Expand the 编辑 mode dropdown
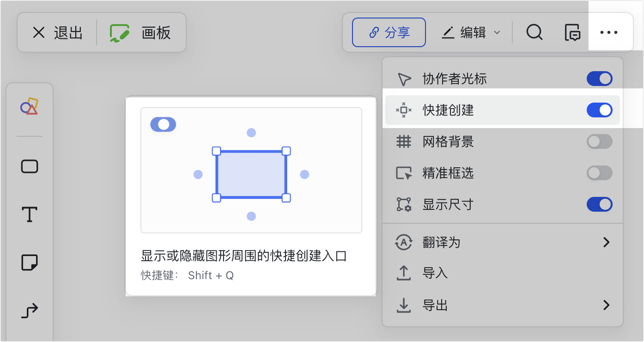 471,32
